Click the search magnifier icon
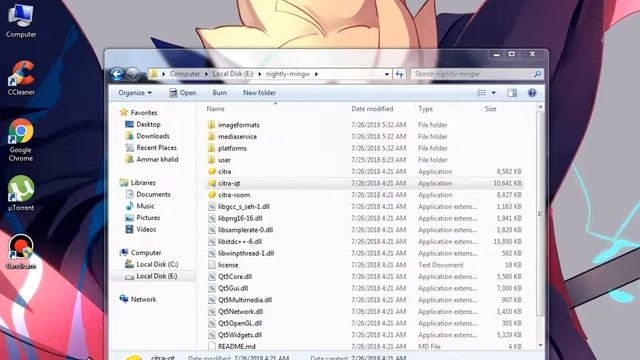640x360 pixels. click(x=537, y=74)
